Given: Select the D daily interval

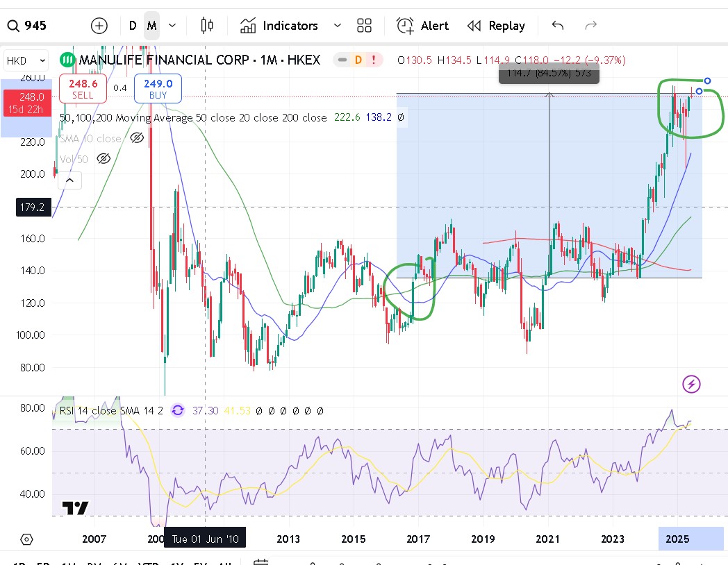Looking at the screenshot, I should [133, 26].
